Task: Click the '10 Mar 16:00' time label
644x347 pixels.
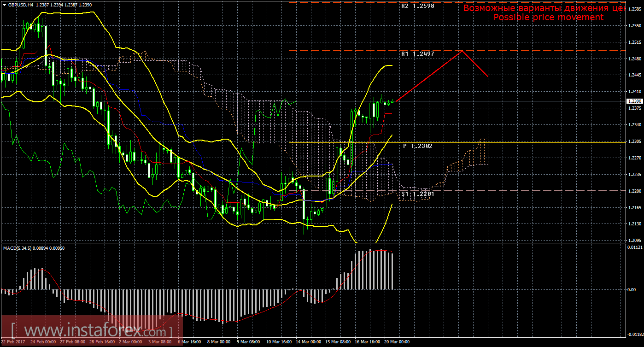Action: (x=279, y=342)
